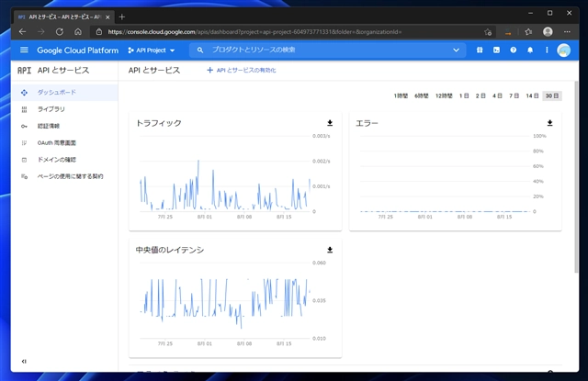This screenshot has width=588, height=381.
Task: Add page to favorites star icon
Action: (x=488, y=32)
